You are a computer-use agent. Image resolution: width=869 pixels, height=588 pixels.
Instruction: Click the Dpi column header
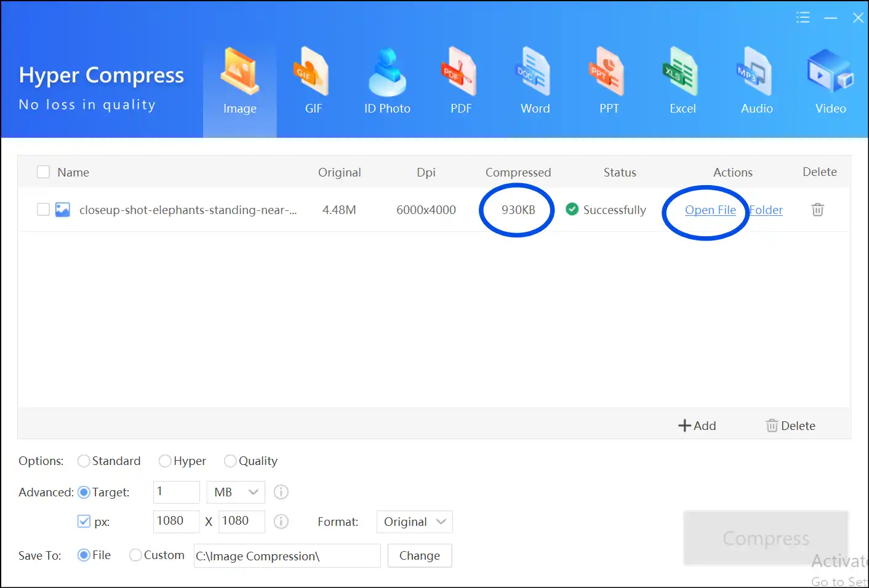click(x=426, y=172)
